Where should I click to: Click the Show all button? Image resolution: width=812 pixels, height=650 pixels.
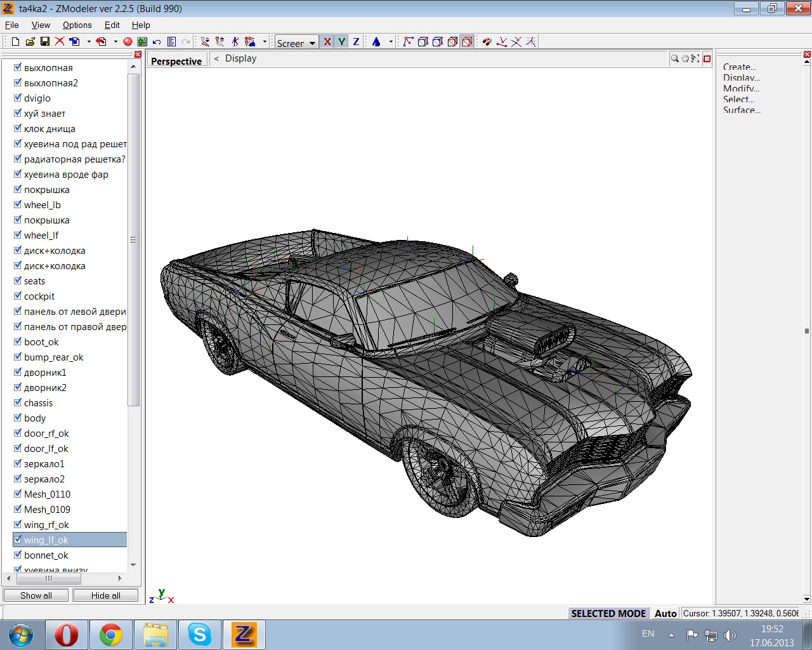tap(36, 595)
